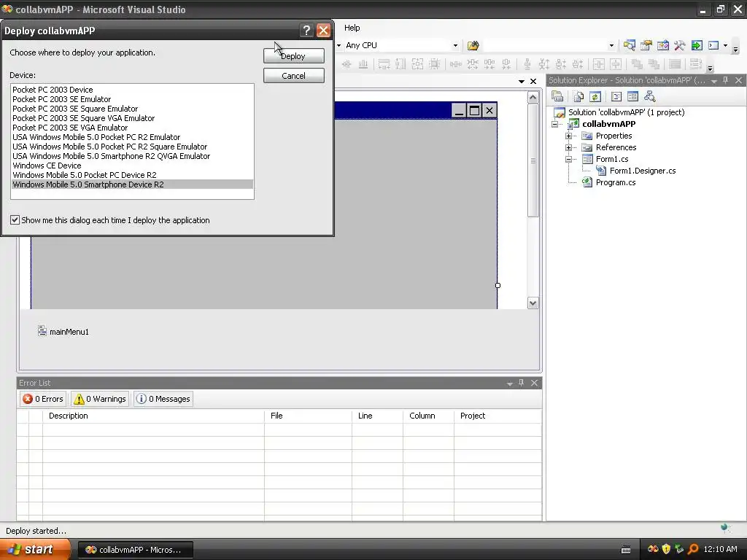Viewport: 747px width, 560px height.
Task: Click designer scrollbar down arrow
Action: pyautogui.click(x=533, y=303)
